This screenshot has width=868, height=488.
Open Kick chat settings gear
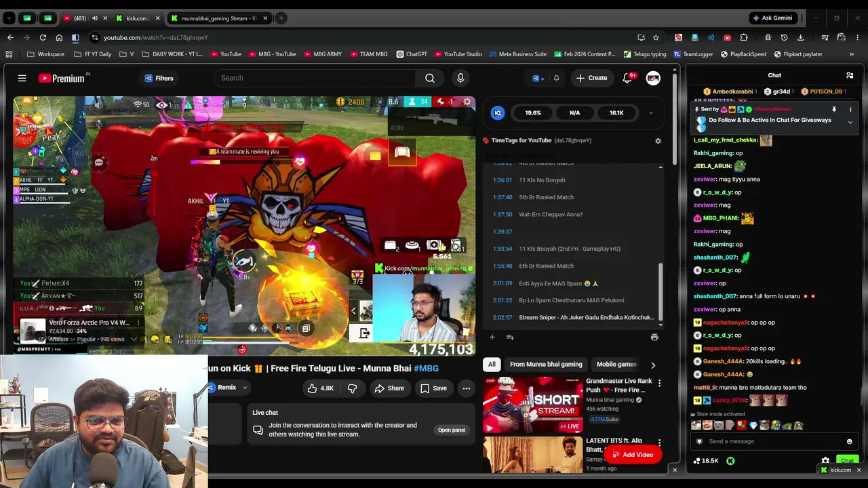tap(825, 461)
